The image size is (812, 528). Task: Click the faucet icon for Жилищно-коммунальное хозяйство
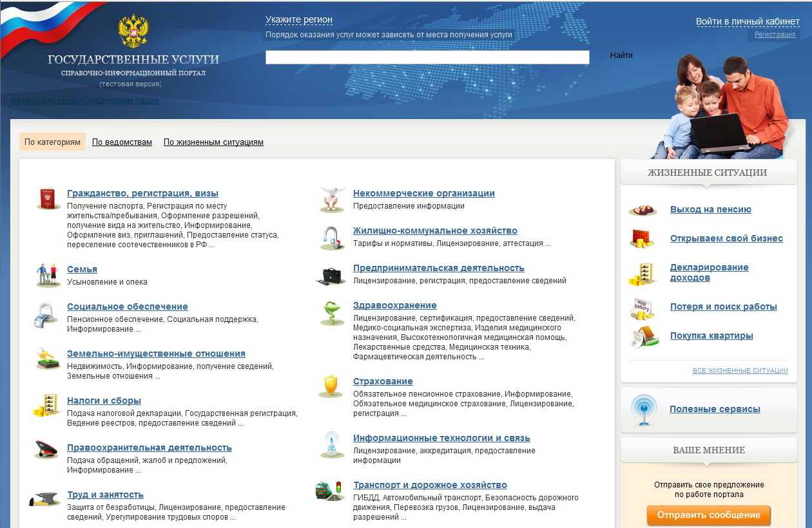click(332, 237)
